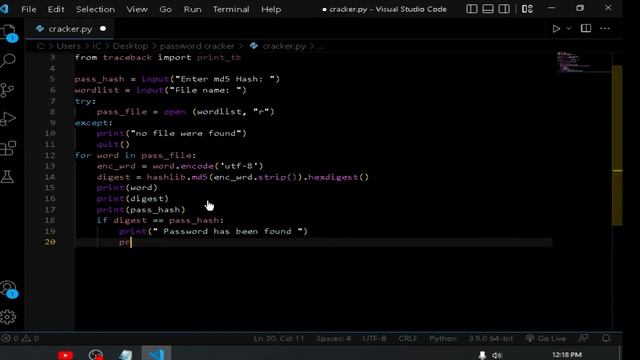Open the Run menu
This screenshot has height=360, width=640.
pyautogui.click(x=192, y=9)
